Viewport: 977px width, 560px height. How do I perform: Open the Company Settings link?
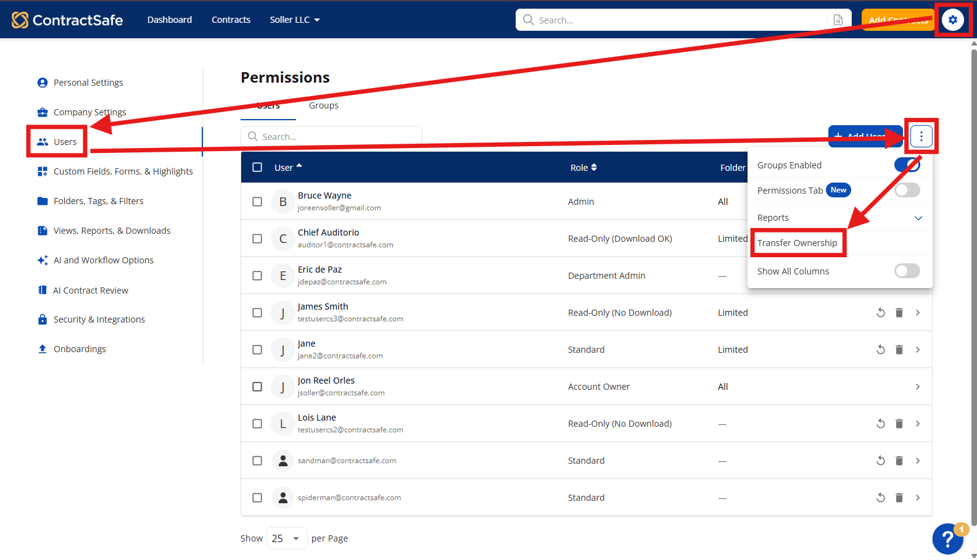pos(90,112)
